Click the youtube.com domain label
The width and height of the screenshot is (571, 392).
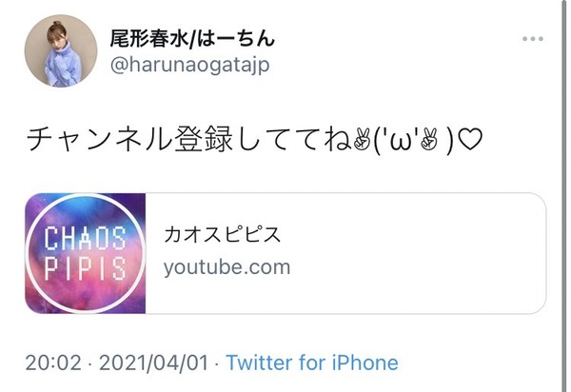point(226,267)
